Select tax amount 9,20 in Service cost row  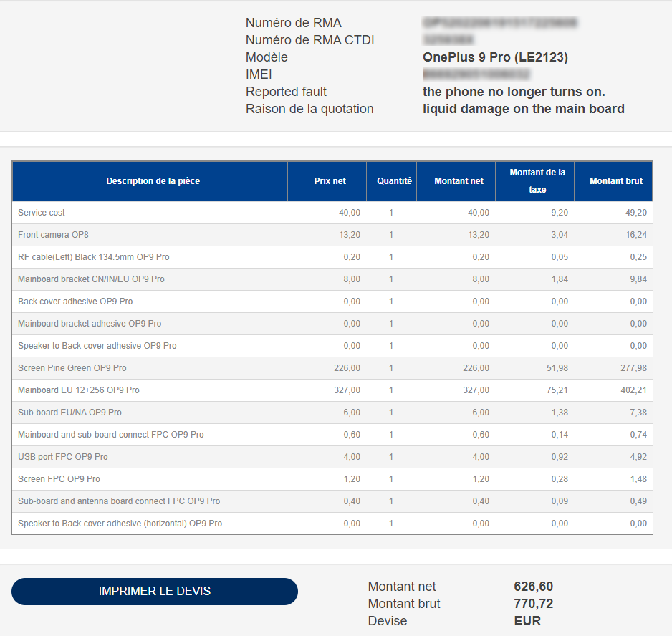[x=560, y=213]
